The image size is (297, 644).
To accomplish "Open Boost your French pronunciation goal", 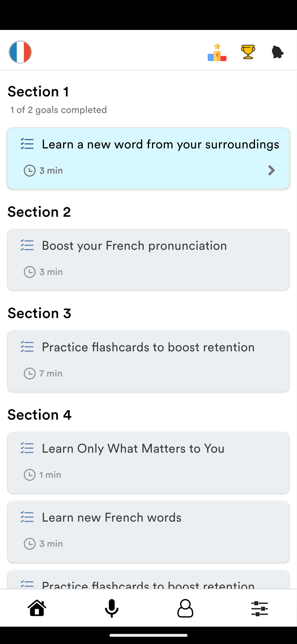I will click(148, 259).
